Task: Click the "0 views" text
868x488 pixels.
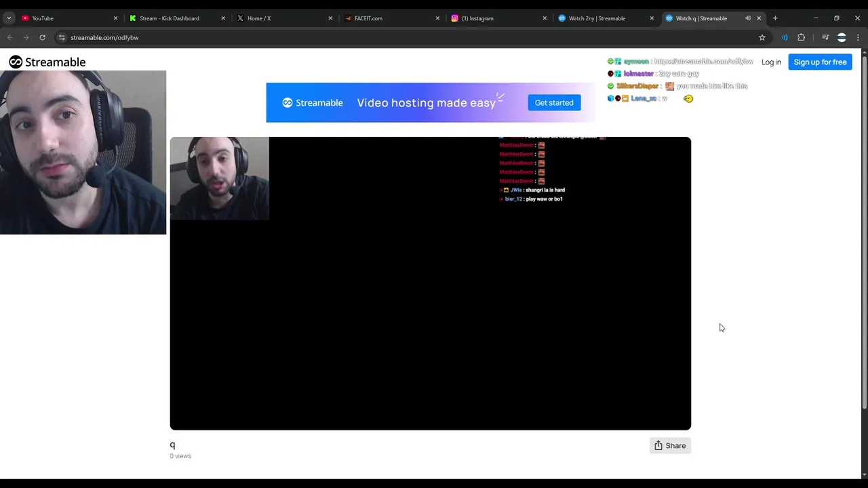Action: coord(180,456)
